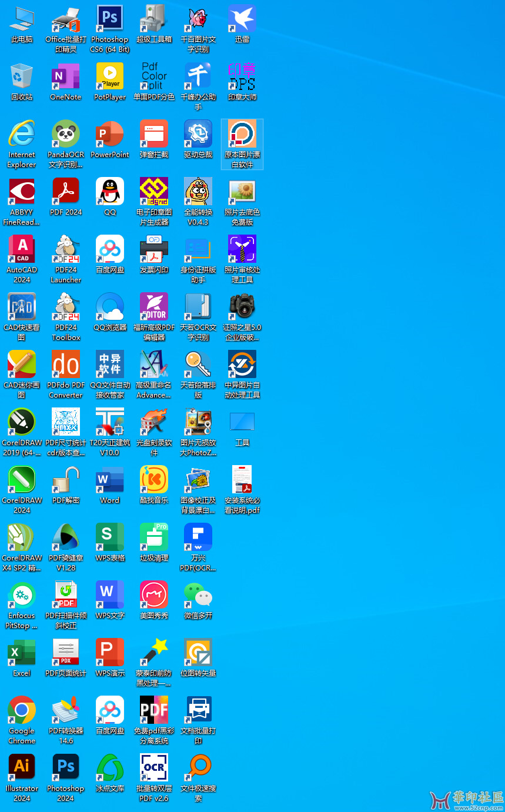Click the 安装系统必看说明.pdf file

(242, 480)
